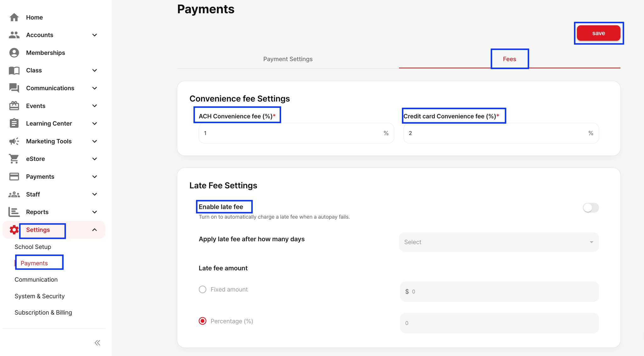Select the Percentage (%) radio button
The height and width of the screenshot is (356, 644).
tap(203, 321)
